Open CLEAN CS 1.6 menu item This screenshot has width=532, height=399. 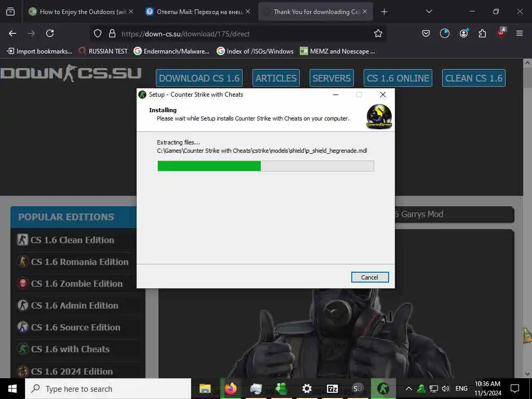[474, 78]
